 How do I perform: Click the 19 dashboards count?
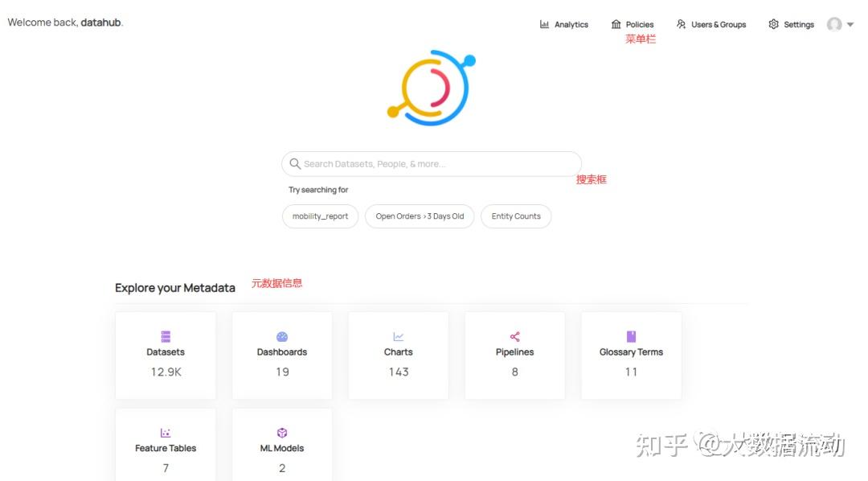point(282,372)
